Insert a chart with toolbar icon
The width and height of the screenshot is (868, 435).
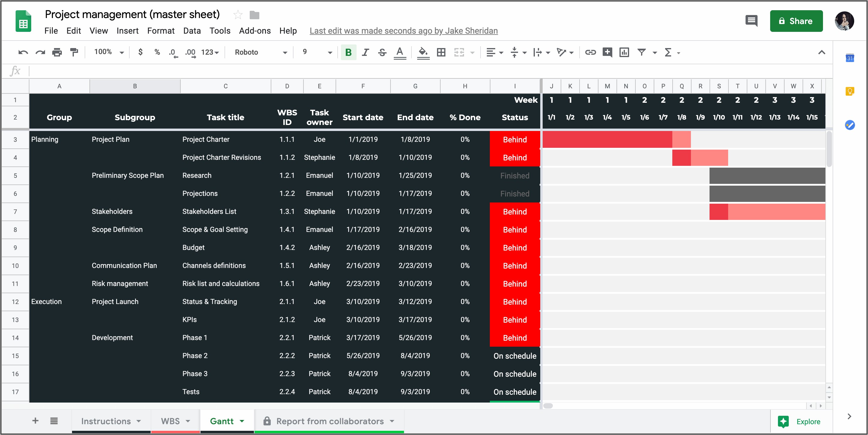[x=624, y=52]
